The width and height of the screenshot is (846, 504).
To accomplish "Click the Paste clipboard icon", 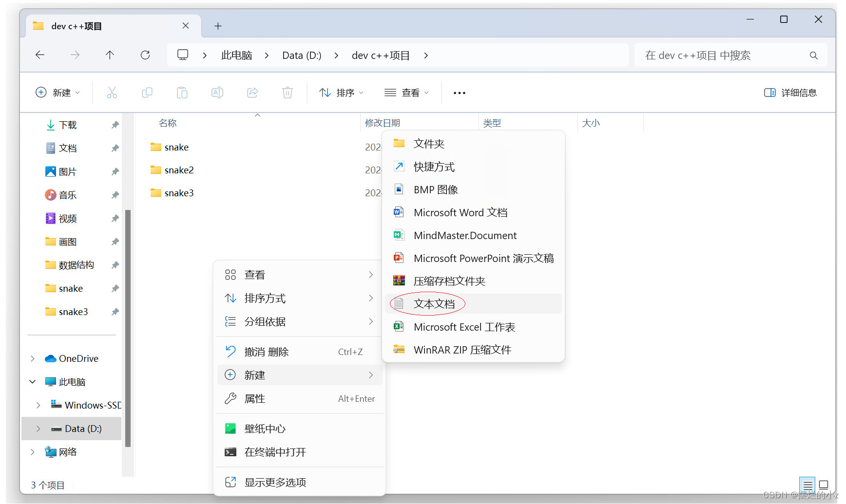I will click(182, 93).
